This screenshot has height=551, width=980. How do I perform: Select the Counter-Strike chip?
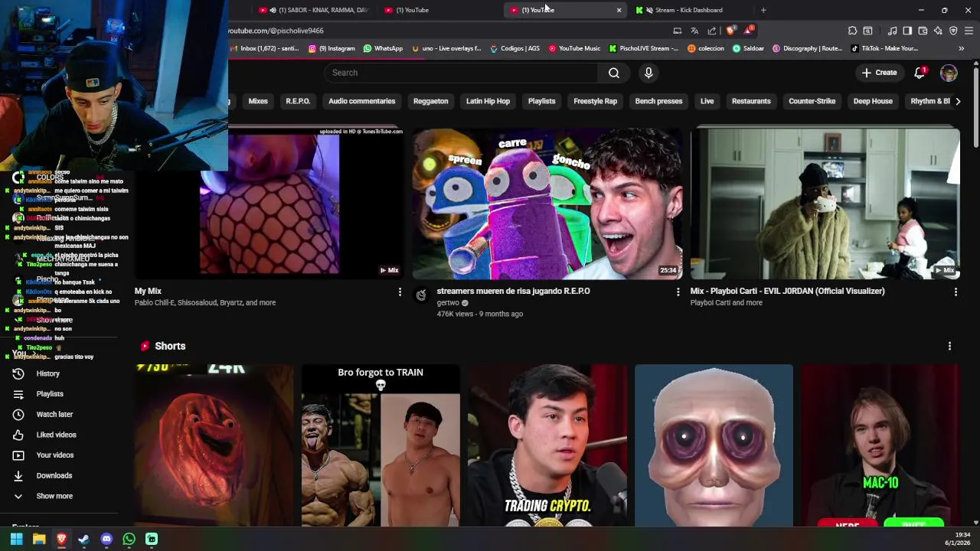point(812,101)
